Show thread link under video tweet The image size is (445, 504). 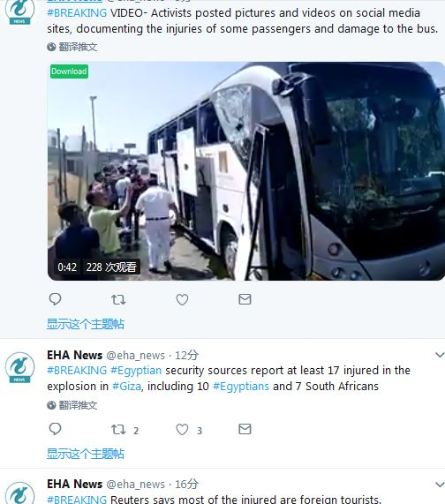tap(86, 324)
